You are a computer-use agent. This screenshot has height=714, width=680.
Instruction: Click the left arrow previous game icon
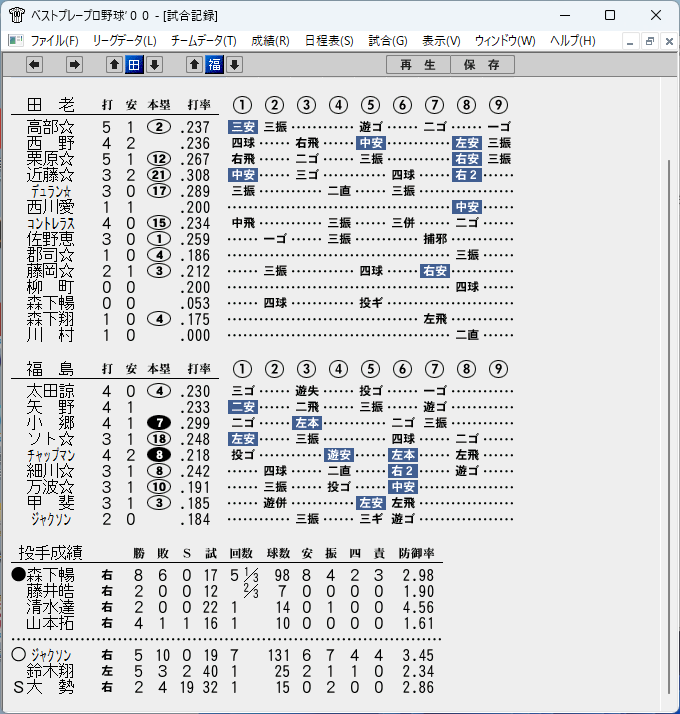click(35, 65)
